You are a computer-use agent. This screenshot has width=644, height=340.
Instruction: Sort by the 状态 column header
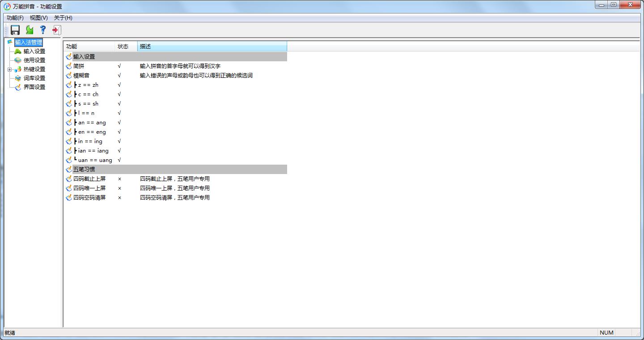pyautogui.click(x=126, y=47)
